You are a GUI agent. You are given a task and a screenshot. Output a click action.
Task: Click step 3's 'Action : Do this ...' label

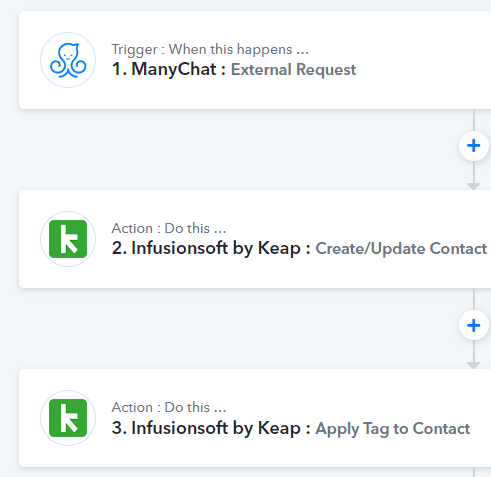click(x=169, y=407)
